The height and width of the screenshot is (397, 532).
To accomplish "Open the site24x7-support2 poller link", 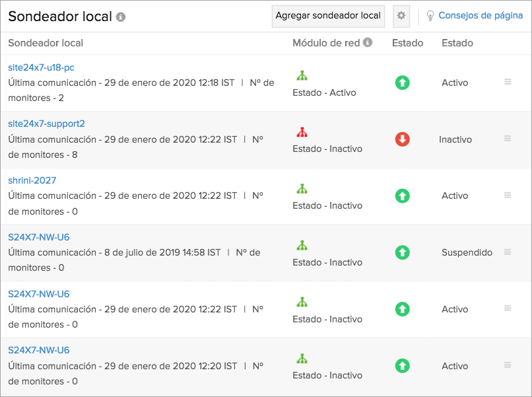I will 46,124.
